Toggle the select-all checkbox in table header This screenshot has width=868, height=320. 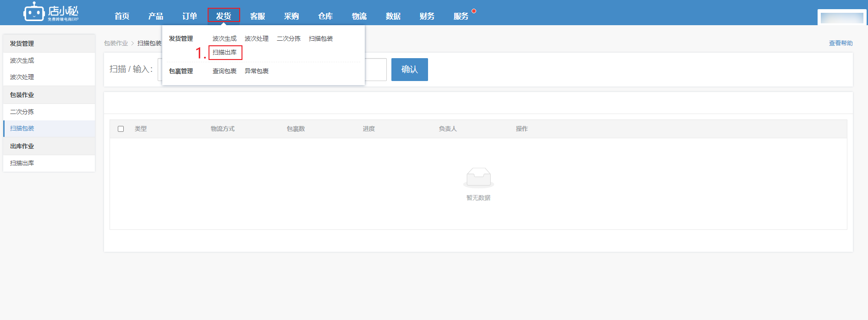point(121,129)
